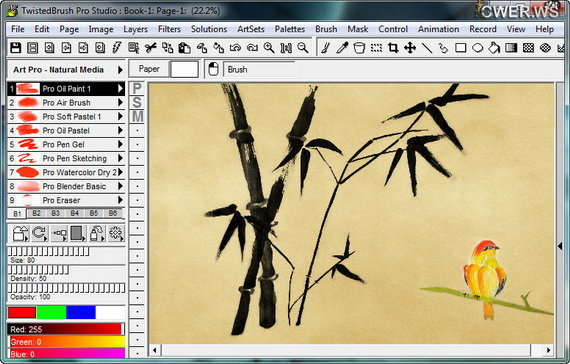This screenshot has width=570, height=364.
Task: Select the bucket tool next to eyedropper
Action: [359, 48]
